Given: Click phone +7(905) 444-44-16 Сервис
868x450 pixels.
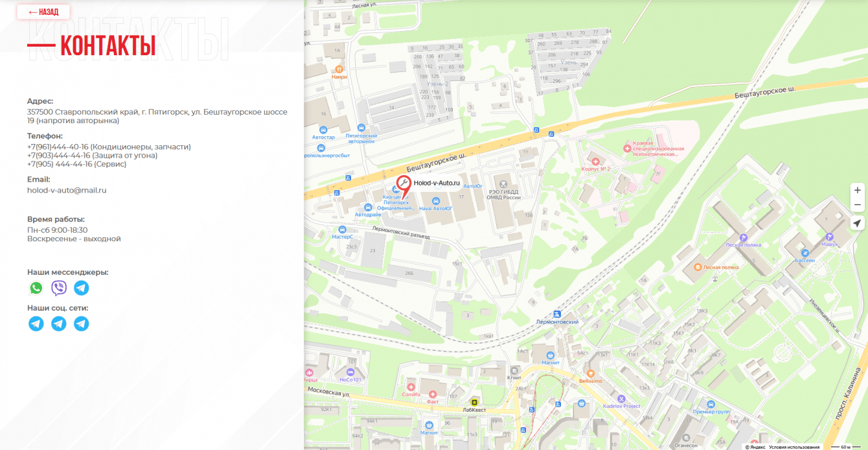Looking at the screenshot, I should (x=77, y=164).
